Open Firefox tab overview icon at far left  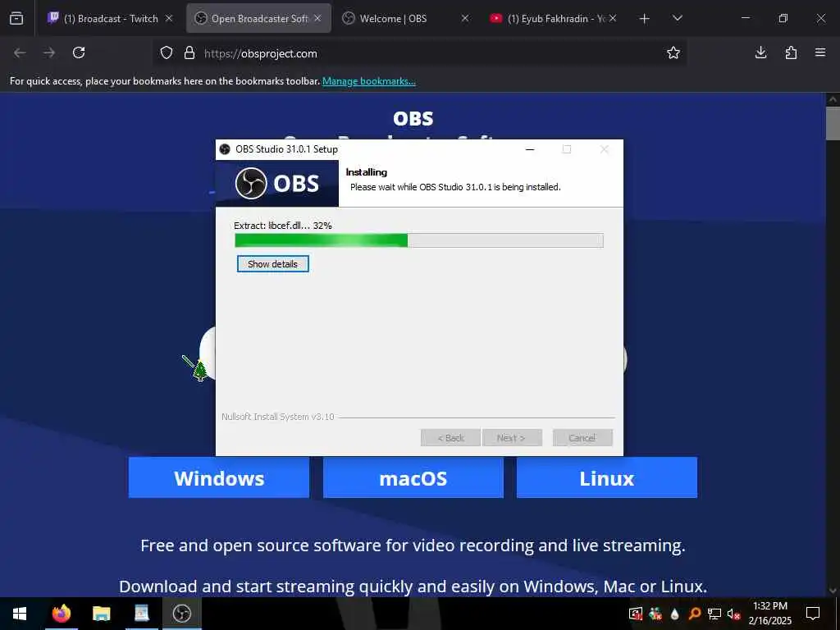[x=16, y=18]
